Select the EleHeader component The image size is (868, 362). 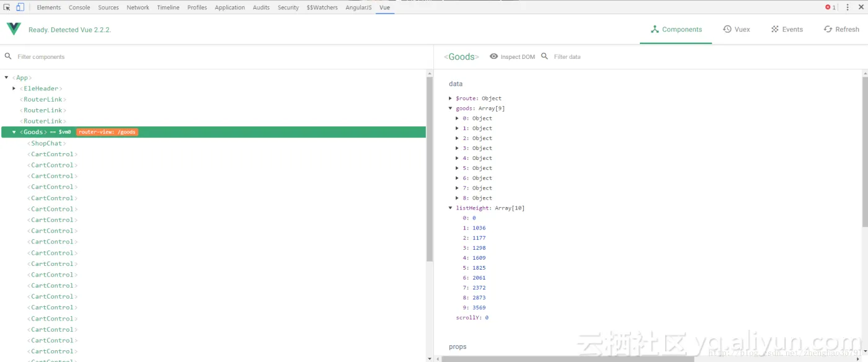[x=41, y=89]
